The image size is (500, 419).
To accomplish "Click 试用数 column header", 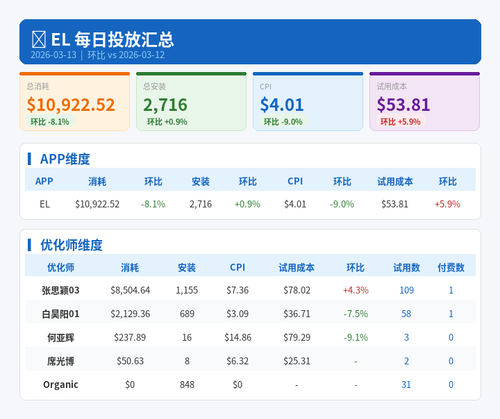I will pyautogui.click(x=406, y=267).
